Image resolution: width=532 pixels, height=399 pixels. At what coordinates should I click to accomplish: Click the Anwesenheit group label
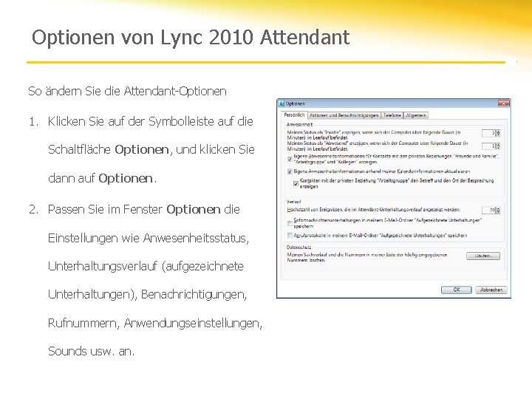pos(299,125)
